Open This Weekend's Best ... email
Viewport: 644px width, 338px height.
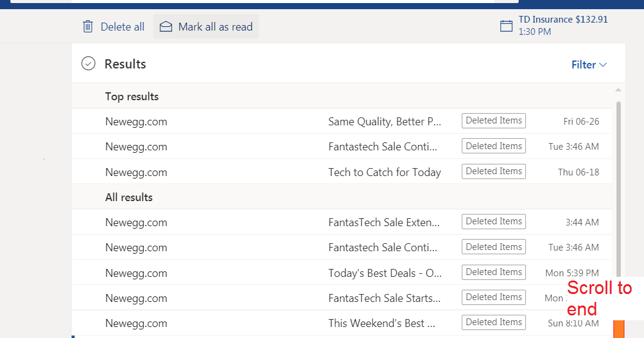point(341,323)
